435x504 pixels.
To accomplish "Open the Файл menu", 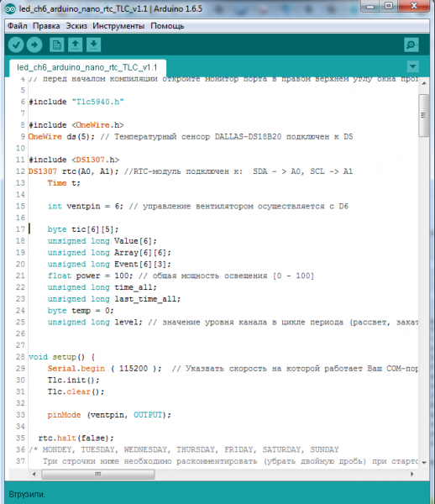I will pos(18,26).
